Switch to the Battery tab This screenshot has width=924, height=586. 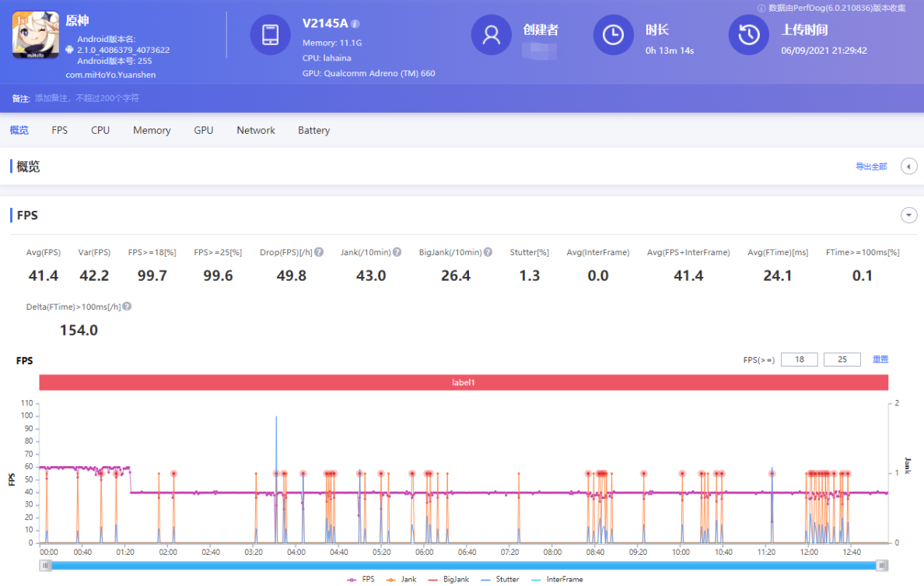pyautogui.click(x=314, y=131)
